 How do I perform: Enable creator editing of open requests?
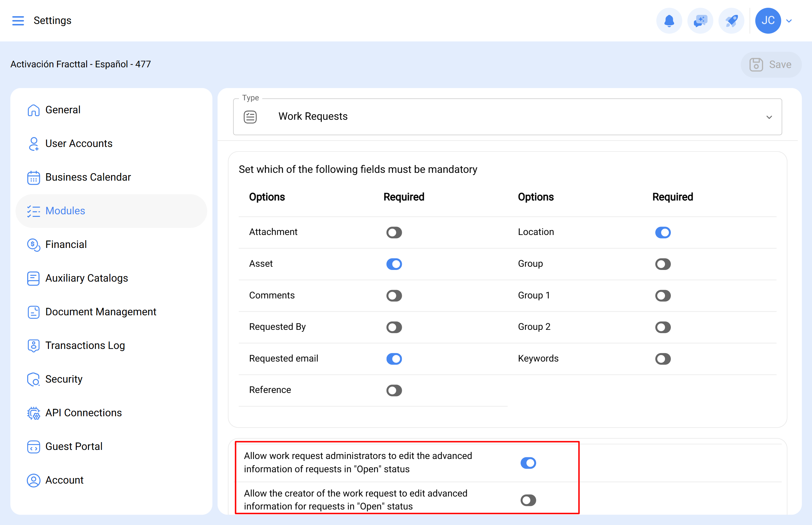pos(528,500)
